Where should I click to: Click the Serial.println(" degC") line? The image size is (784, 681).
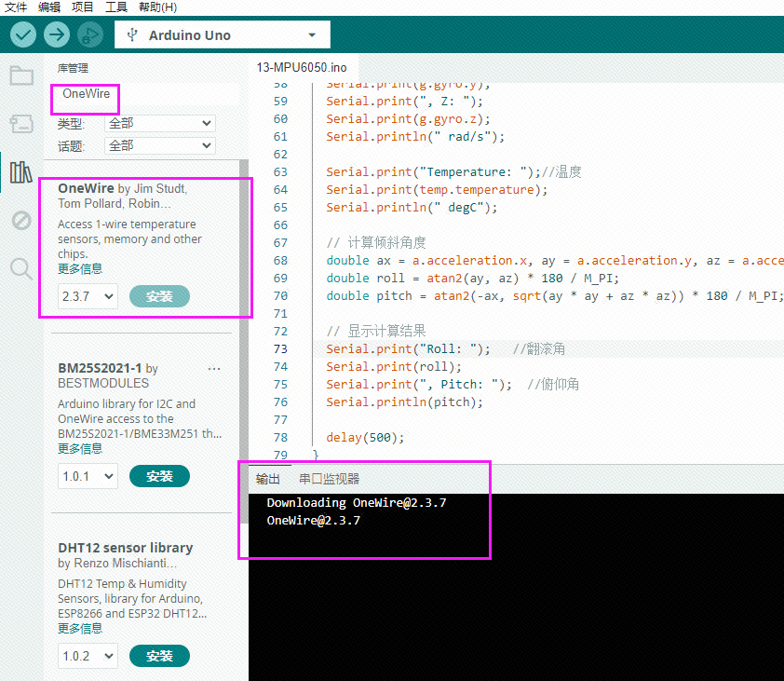[412, 207]
